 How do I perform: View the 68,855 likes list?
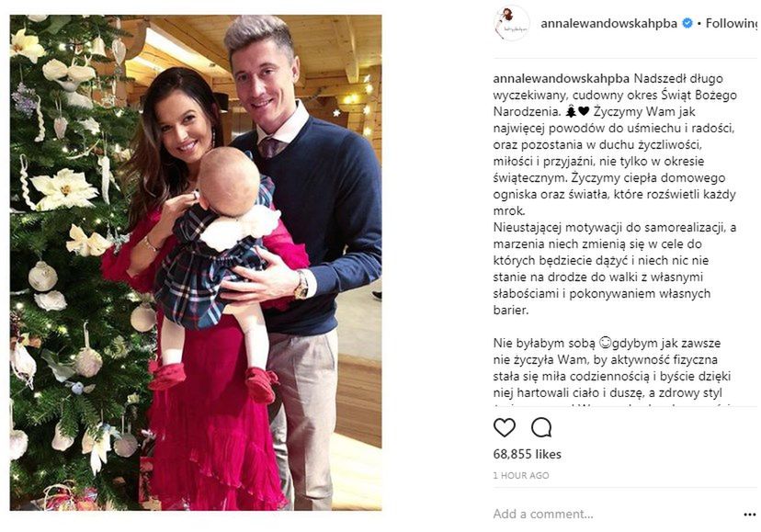[x=527, y=454]
